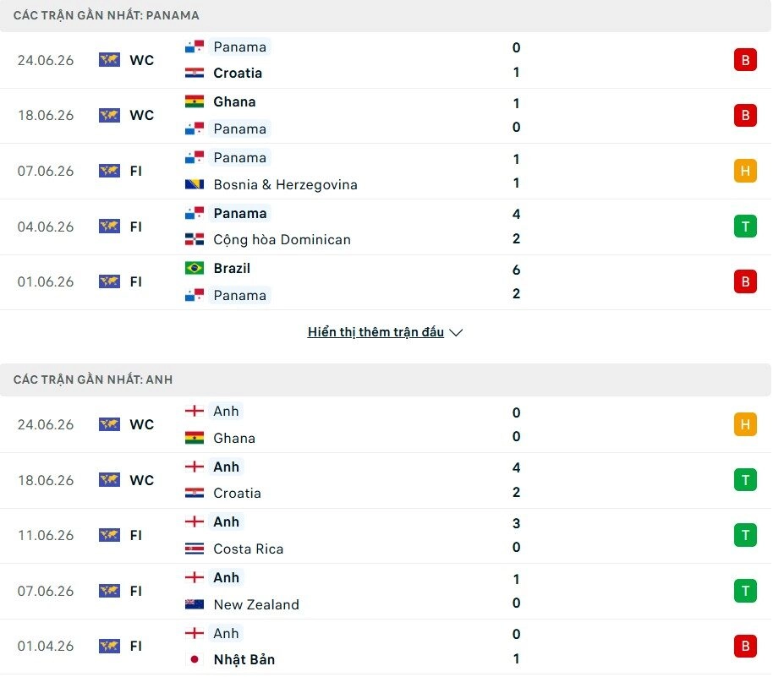
Task: Click the Costa Rica flag icon
Action: [194, 549]
